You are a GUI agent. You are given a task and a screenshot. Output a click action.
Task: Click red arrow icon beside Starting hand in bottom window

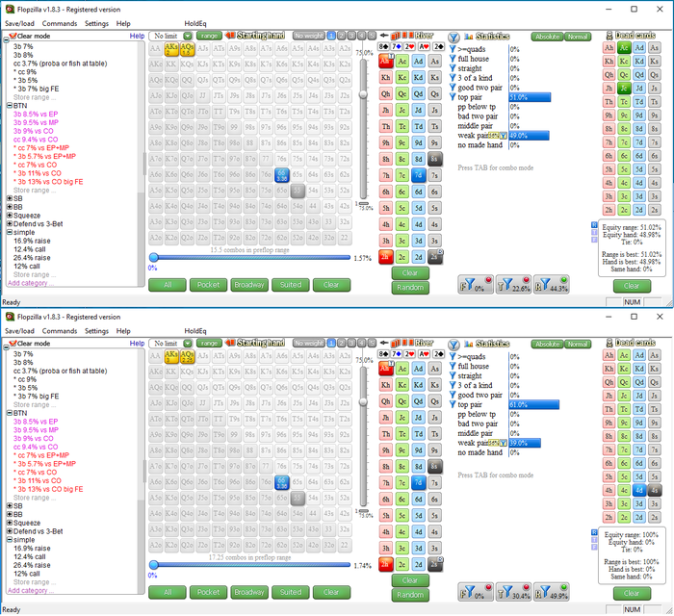coord(230,343)
